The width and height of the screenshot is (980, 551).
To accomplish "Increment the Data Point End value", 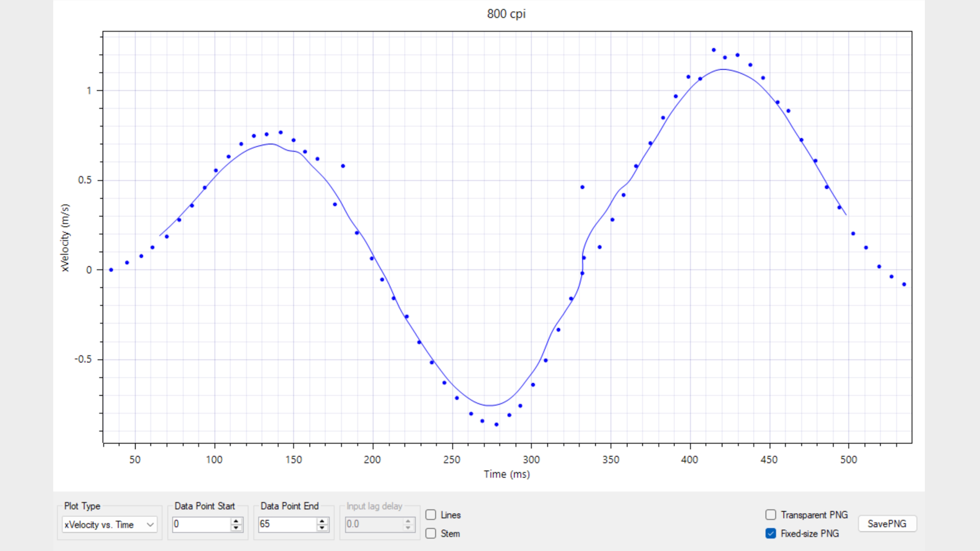I will point(322,522).
